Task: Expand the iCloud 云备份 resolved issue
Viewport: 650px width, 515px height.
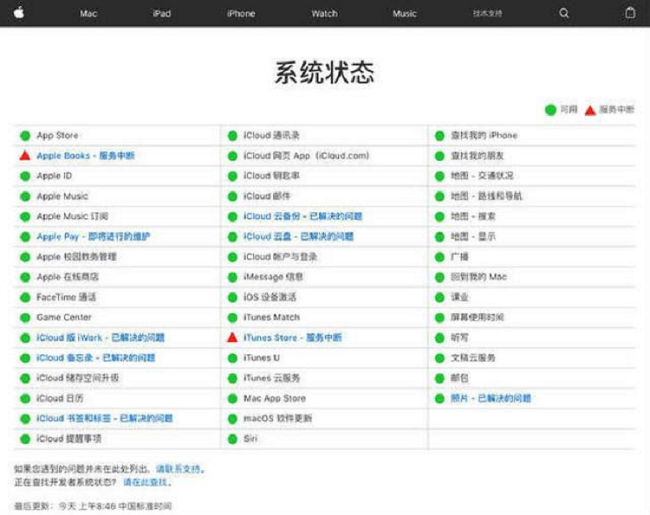Action: [302, 217]
